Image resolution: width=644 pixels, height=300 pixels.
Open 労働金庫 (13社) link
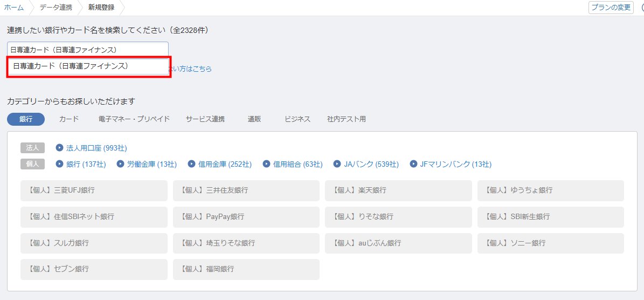152,164
